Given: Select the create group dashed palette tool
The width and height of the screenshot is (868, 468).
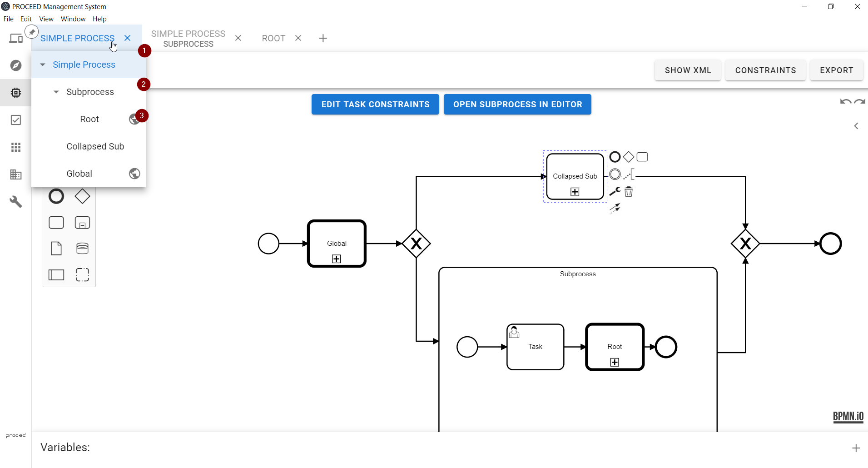Looking at the screenshot, I should coord(82,275).
